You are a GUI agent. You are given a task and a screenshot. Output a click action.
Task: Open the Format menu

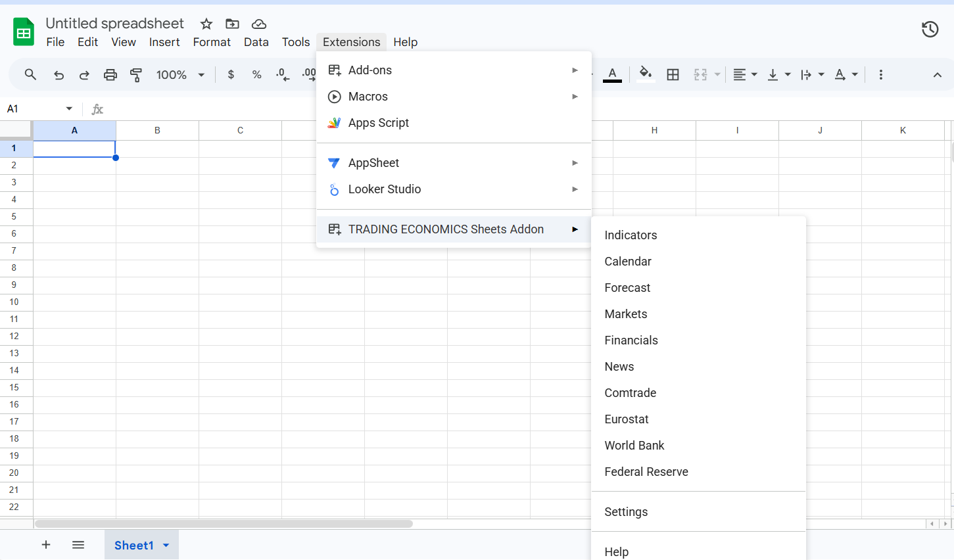[x=212, y=42]
